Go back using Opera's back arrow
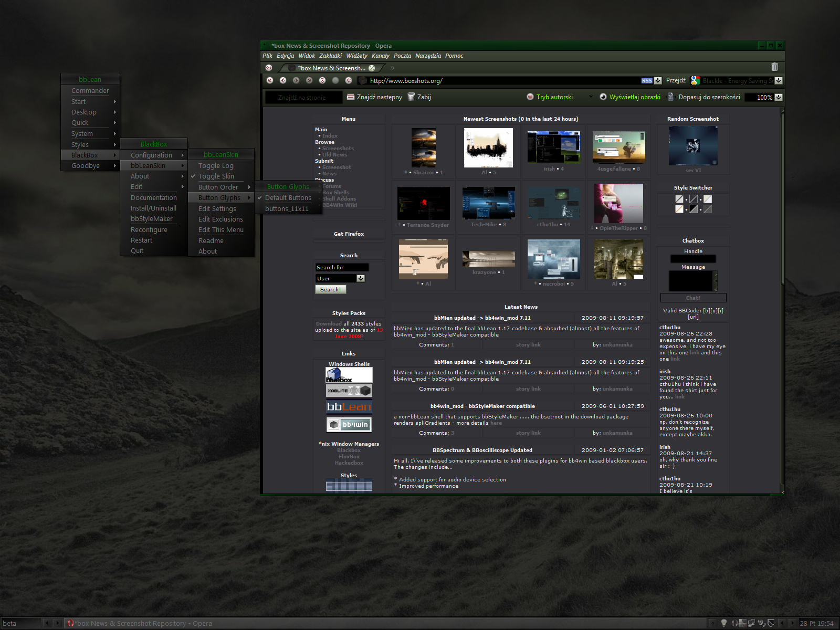840x630 pixels. pyautogui.click(x=283, y=80)
